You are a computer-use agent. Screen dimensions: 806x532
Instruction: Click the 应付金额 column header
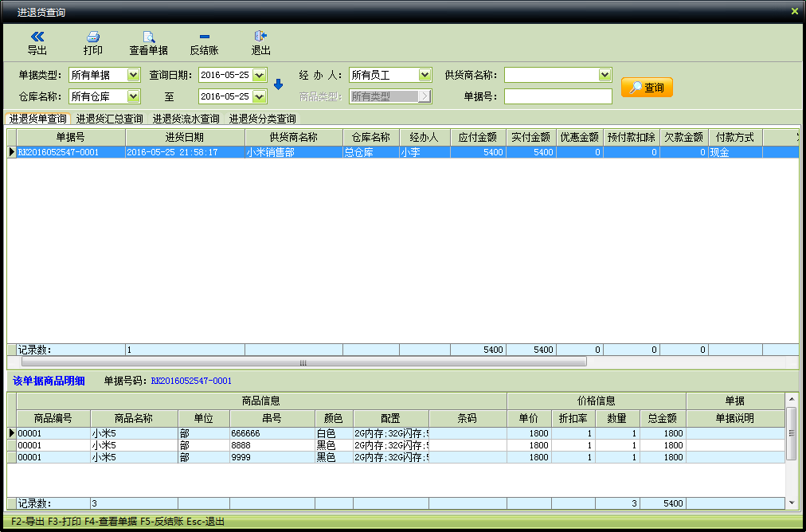click(478, 137)
